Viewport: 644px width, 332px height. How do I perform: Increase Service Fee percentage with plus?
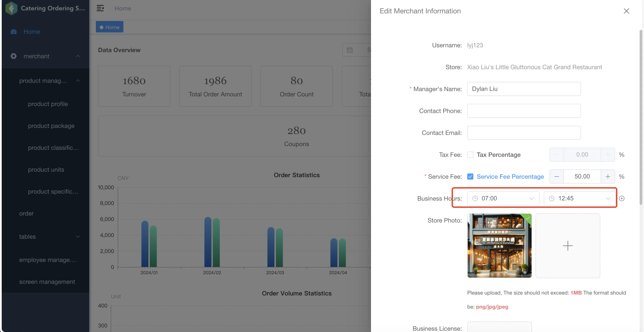[x=608, y=177]
